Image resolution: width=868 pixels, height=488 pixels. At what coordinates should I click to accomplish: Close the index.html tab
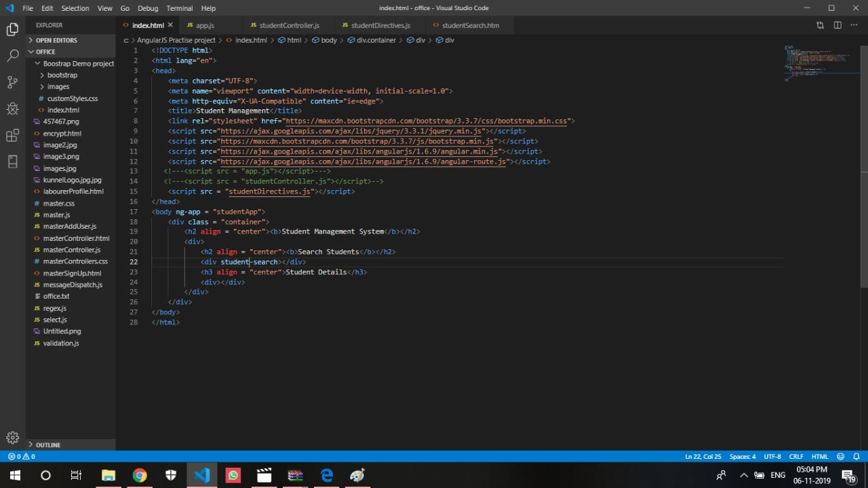point(170,25)
